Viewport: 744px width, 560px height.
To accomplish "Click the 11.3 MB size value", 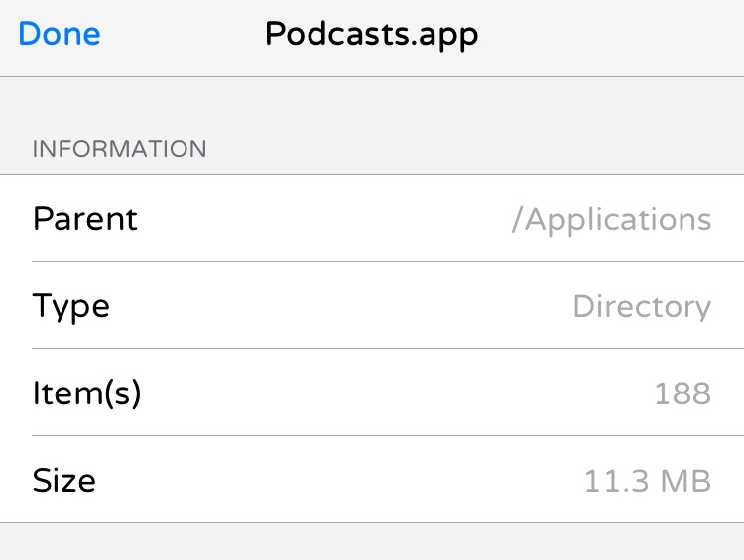I will (x=648, y=481).
